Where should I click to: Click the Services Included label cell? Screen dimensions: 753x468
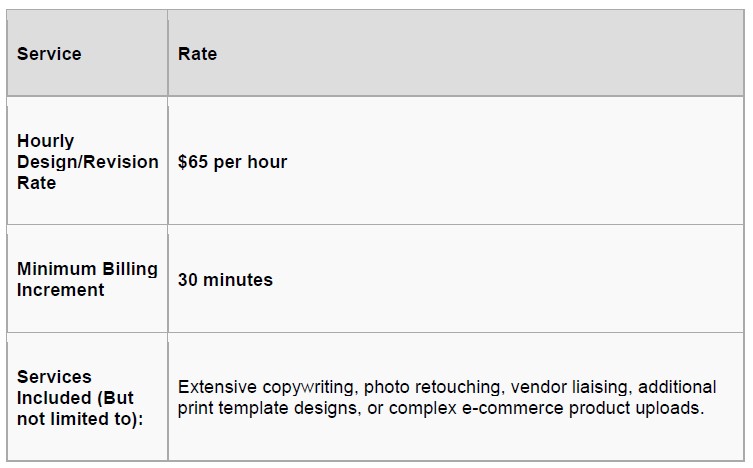click(x=87, y=397)
